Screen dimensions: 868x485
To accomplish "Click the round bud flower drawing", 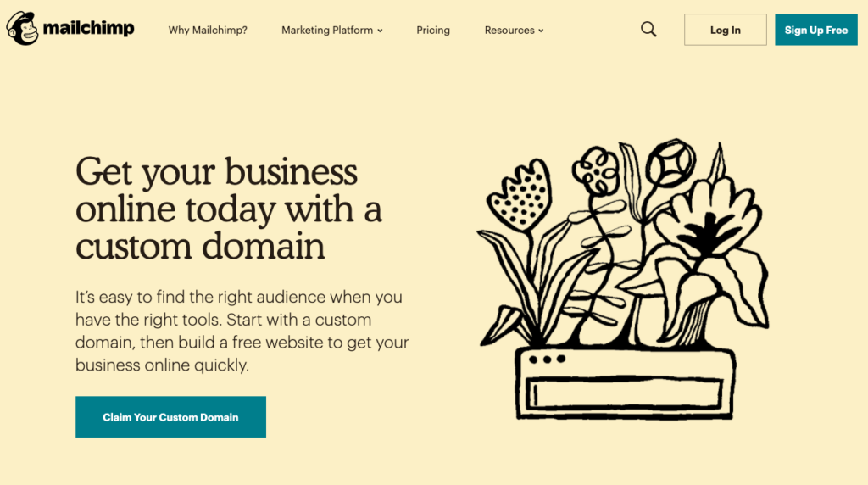I will pyautogui.click(x=670, y=162).
